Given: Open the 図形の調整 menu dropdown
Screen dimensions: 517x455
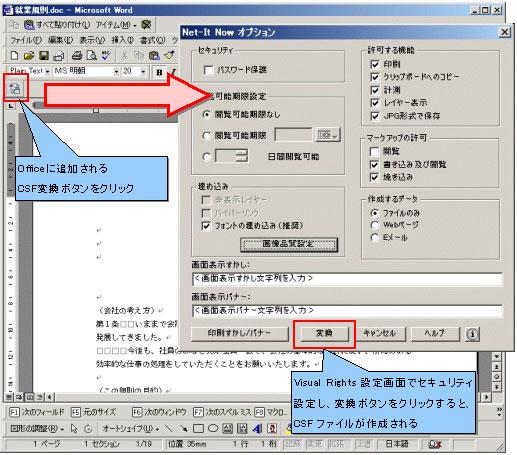Looking at the screenshot, I should [x=37, y=428].
